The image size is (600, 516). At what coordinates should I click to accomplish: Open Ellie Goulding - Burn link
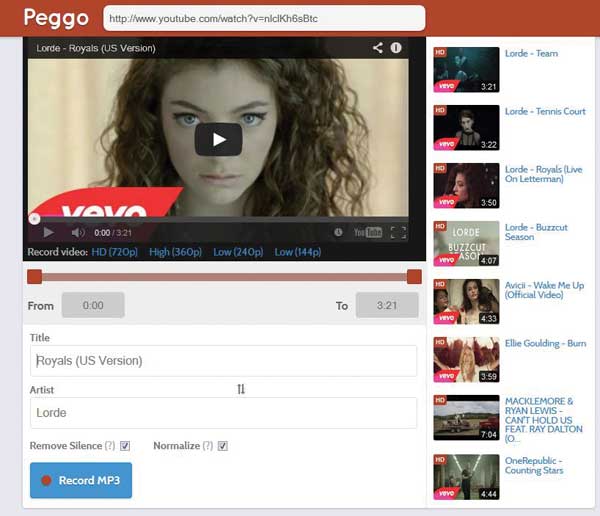[x=545, y=343]
